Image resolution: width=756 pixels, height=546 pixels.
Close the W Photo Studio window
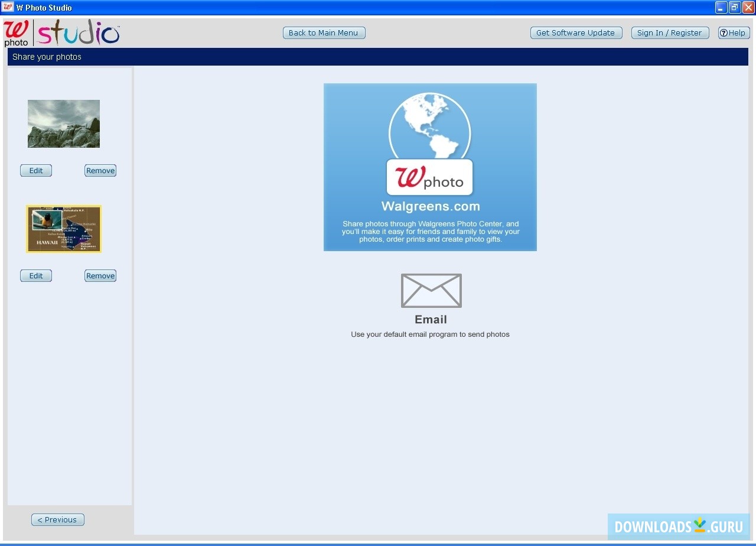click(748, 8)
